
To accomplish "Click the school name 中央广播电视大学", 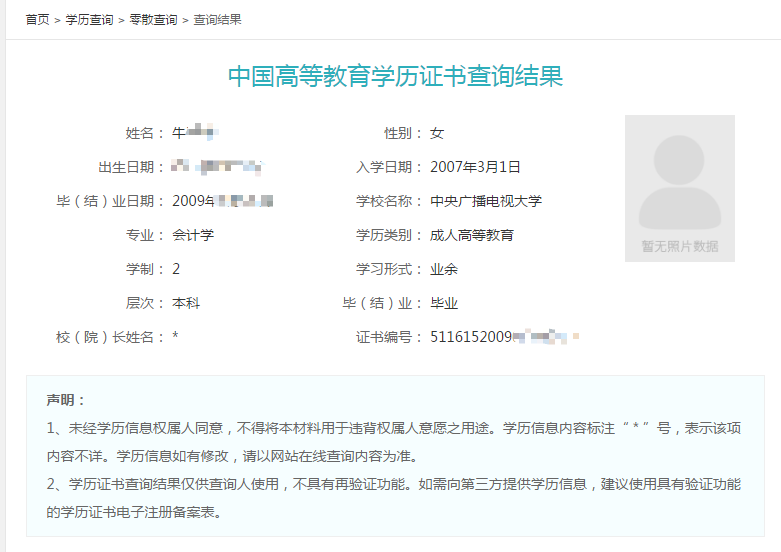I will point(486,201).
